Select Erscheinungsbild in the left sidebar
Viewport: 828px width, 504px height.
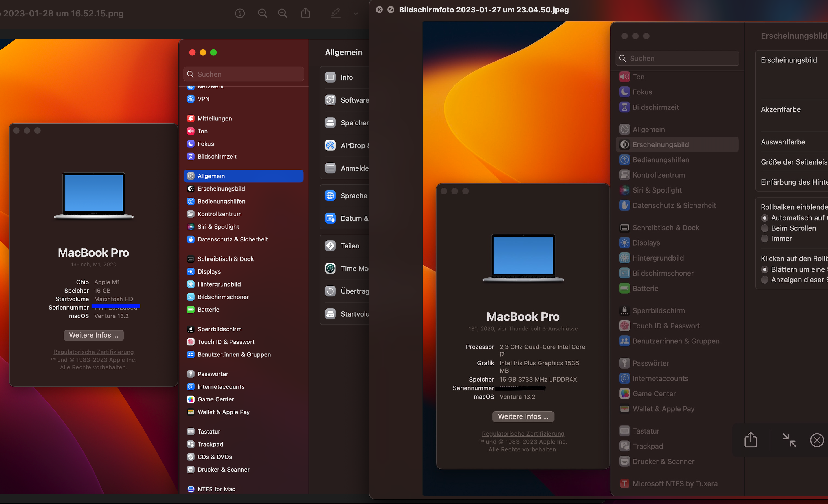point(221,189)
